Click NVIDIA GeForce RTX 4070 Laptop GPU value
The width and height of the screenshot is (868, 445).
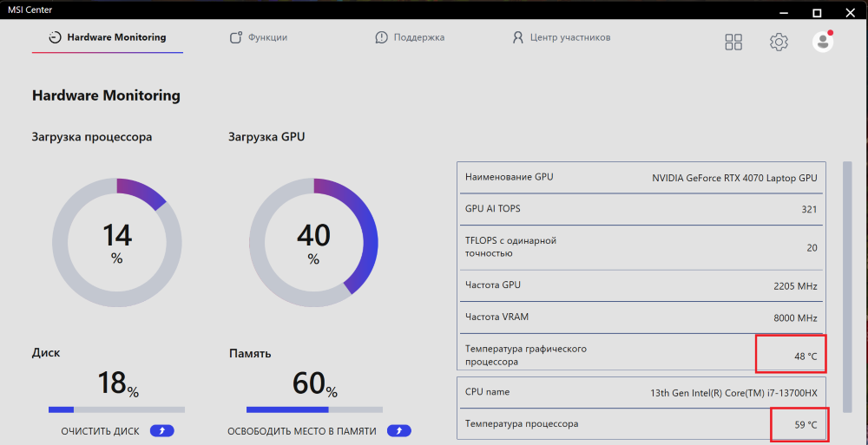pyautogui.click(x=734, y=178)
